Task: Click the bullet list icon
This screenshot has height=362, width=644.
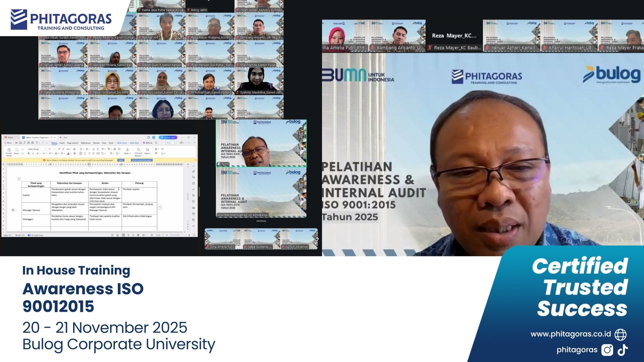Action: point(81,149)
